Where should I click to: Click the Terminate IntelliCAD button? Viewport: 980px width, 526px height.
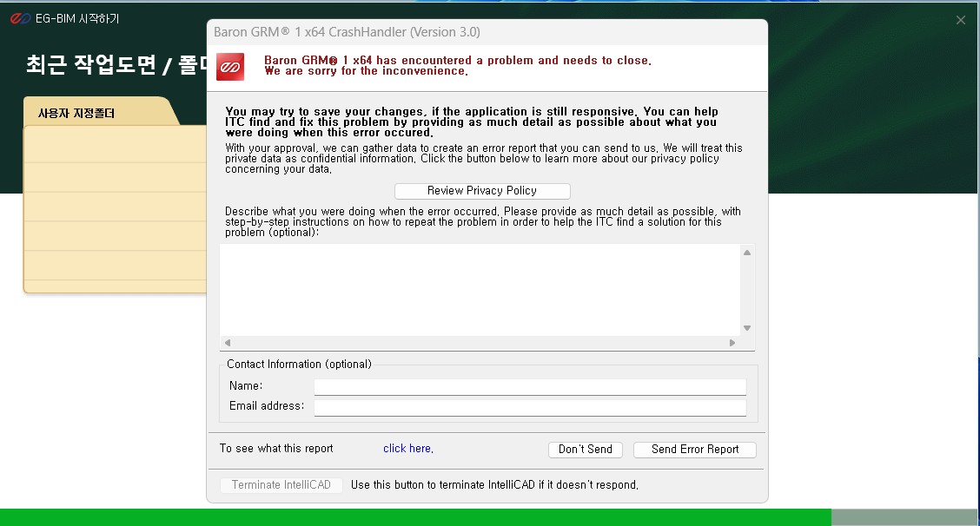[x=281, y=484]
